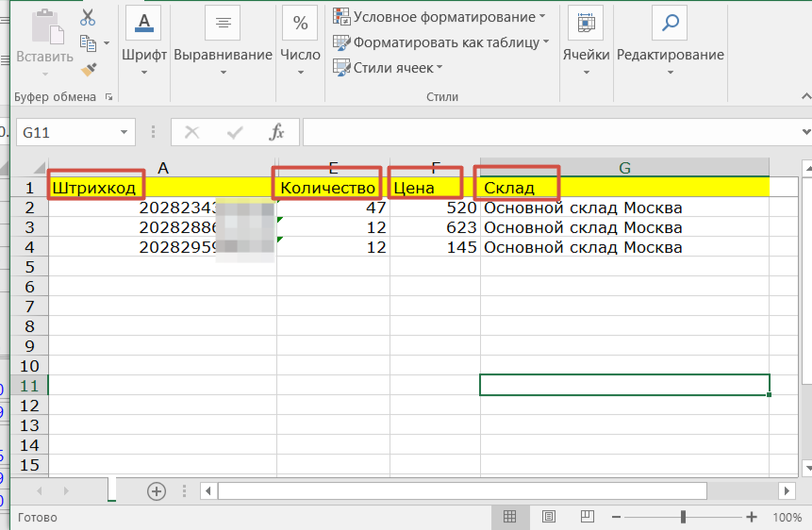Image resolution: width=812 pixels, height=530 pixels.
Task: Click the zoom in plus button
Action: point(752,517)
